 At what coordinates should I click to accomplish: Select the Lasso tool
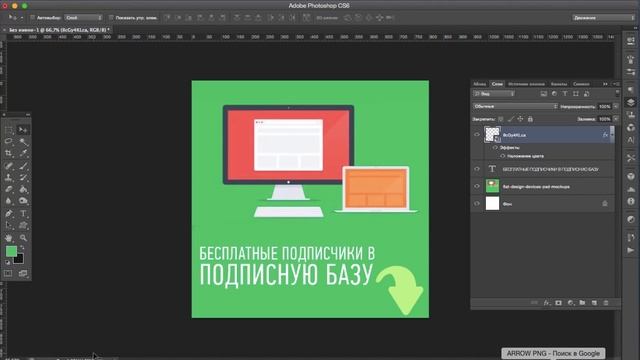[9, 142]
